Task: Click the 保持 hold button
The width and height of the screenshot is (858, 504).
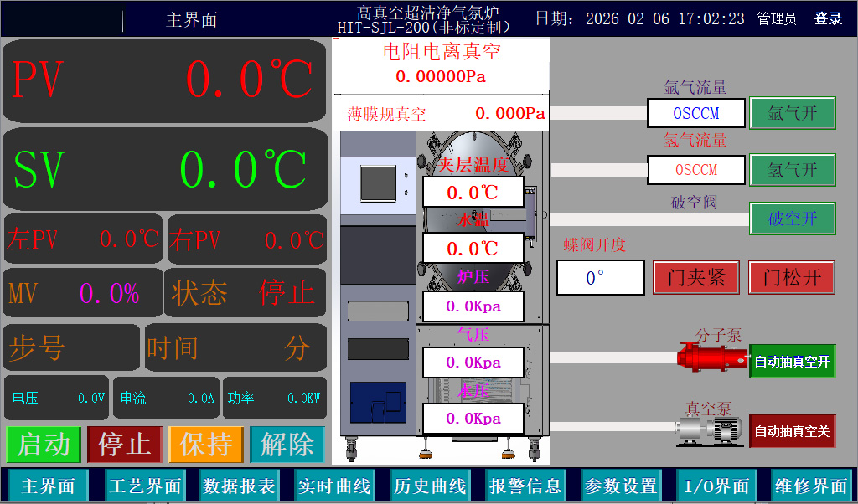Action: [206, 445]
